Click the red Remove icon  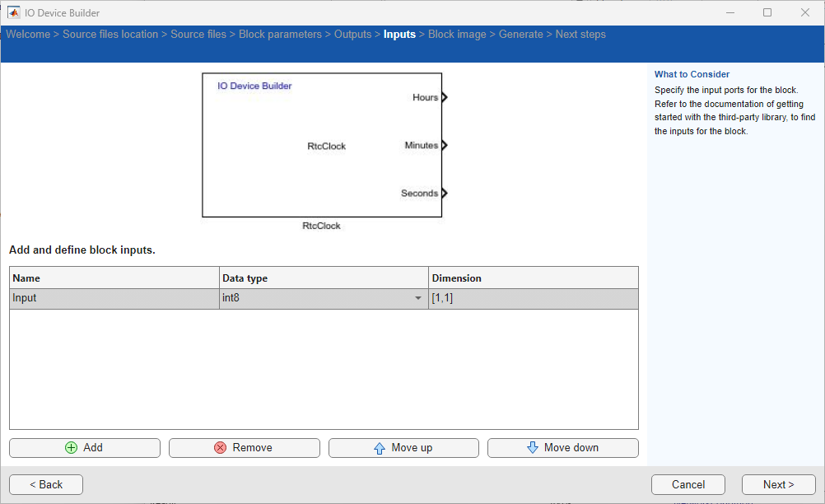click(220, 447)
